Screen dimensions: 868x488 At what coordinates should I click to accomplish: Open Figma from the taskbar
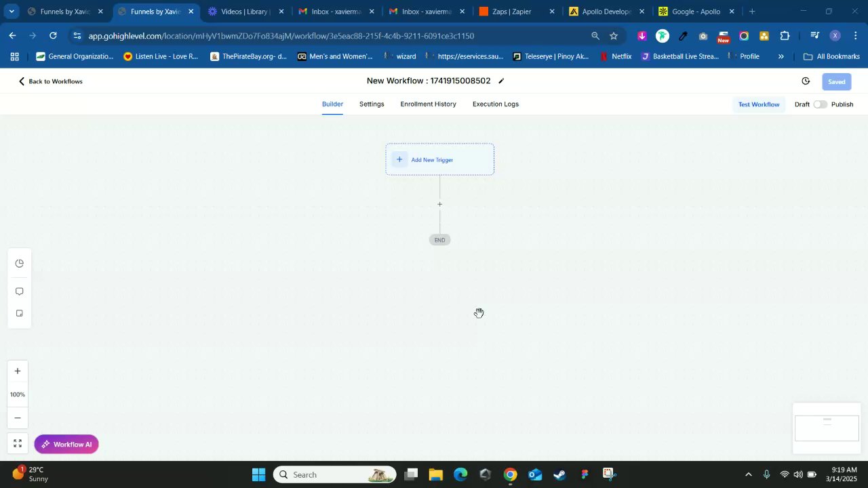pos(585,474)
